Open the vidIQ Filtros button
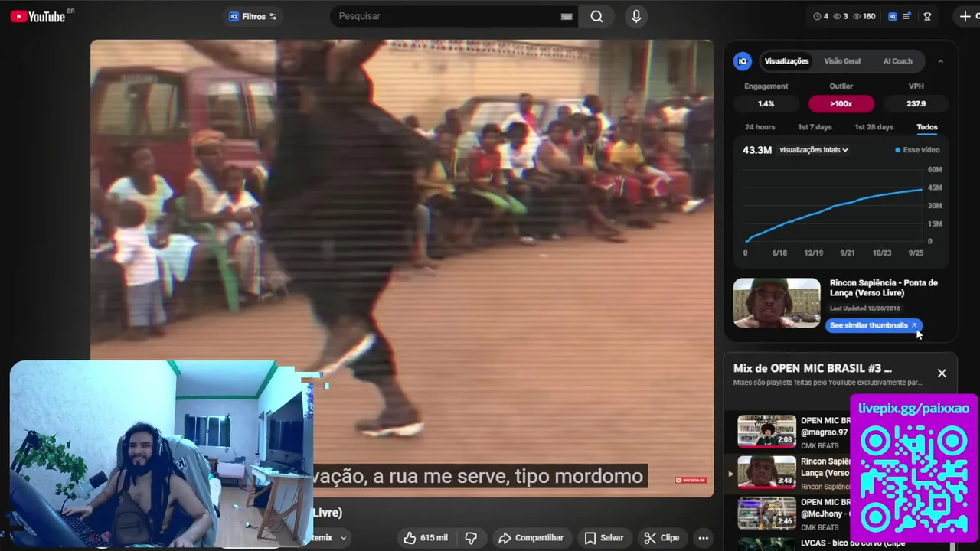 click(x=253, y=16)
